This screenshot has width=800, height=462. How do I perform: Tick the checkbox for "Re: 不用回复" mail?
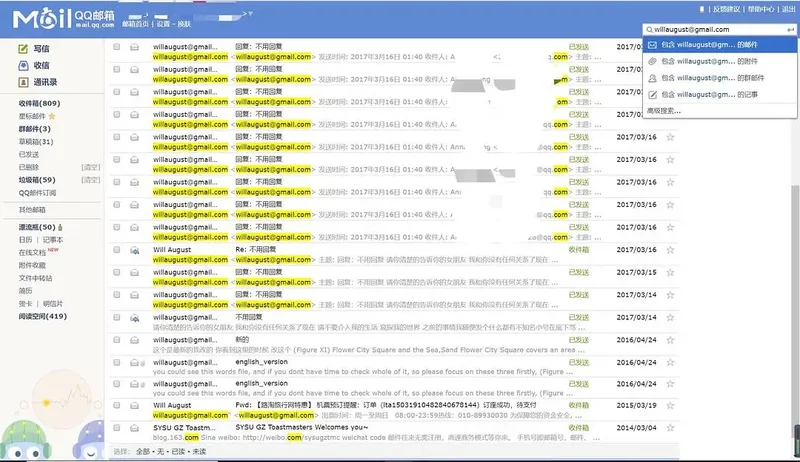click(117, 250)
